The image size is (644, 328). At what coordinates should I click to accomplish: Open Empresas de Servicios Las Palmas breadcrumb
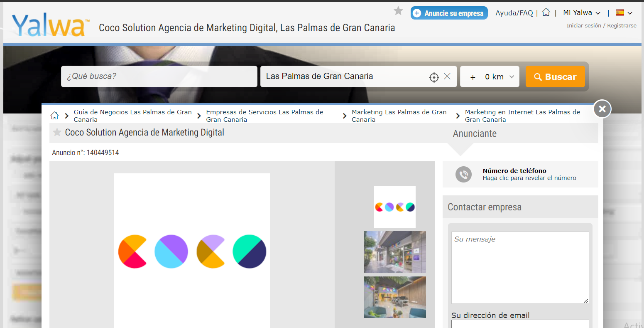tap(264, 116)
